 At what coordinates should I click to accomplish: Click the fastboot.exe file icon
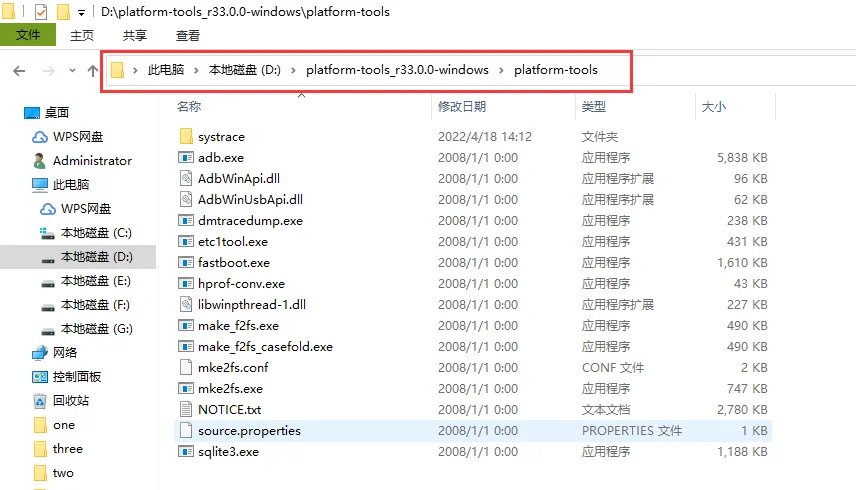(186, 262)
